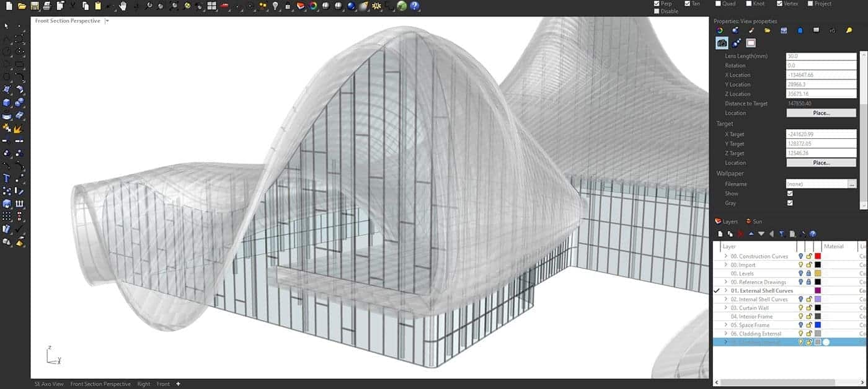The height and width of the screenshot is (389, 868).
Task: Click the Delete Layer icon in Layers panel
Action: click(x=740, y=233)
